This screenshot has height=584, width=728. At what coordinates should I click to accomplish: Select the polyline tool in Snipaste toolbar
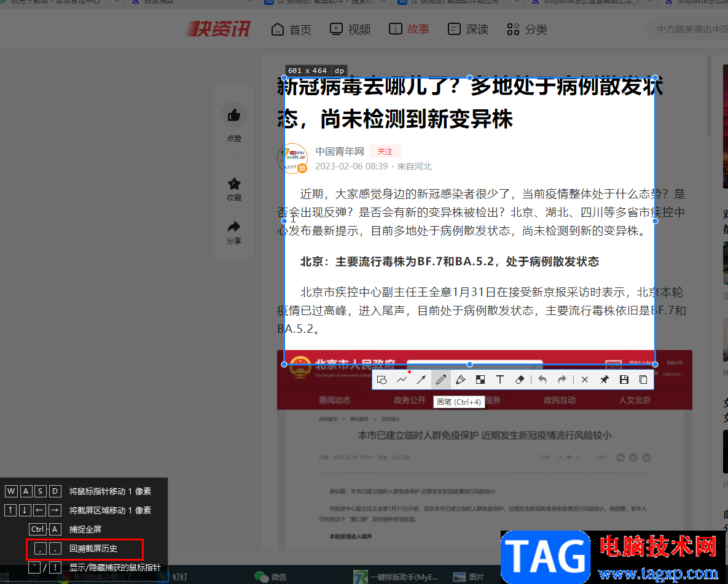click(402, 380)
